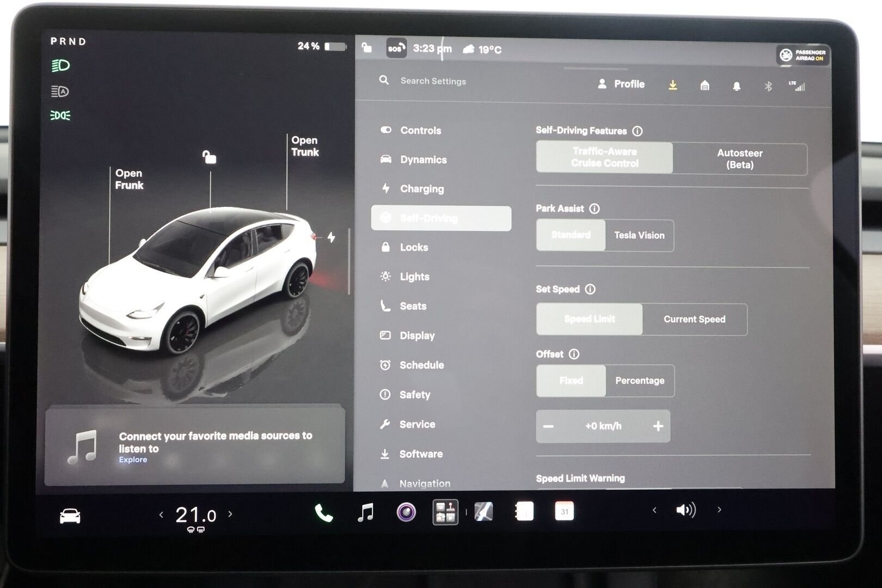
Task: Set Park Assist to Tesla Vision
Action: point(640,235)
